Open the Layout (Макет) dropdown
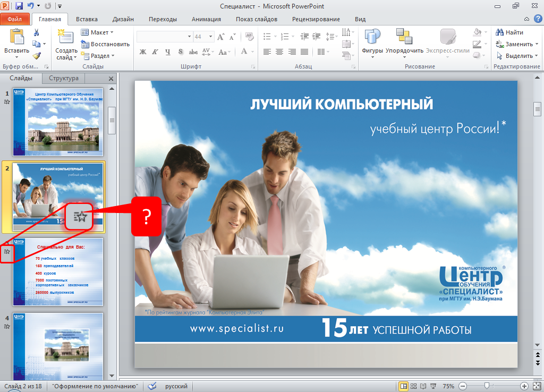 click(98, 32)
